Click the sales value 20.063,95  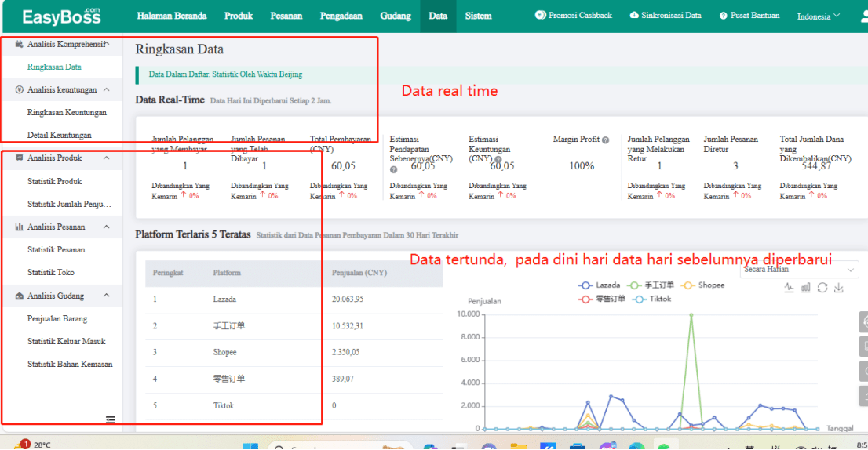[x=348, y=299]
